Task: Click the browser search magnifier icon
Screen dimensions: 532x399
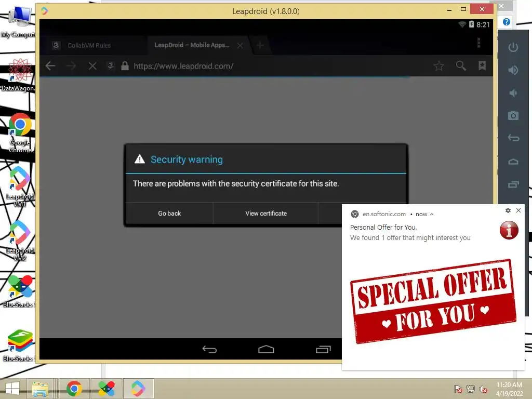Action: tap(460, 65)
